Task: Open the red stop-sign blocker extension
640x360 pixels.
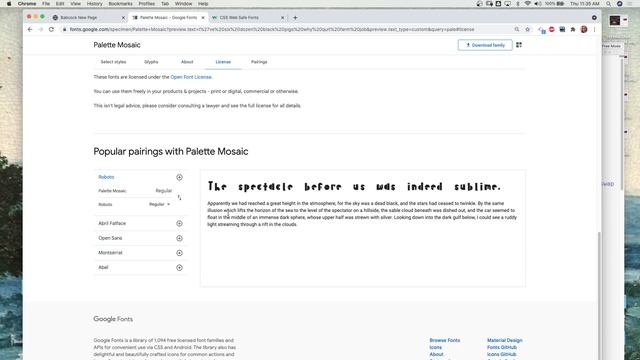Action: point(552,29)
